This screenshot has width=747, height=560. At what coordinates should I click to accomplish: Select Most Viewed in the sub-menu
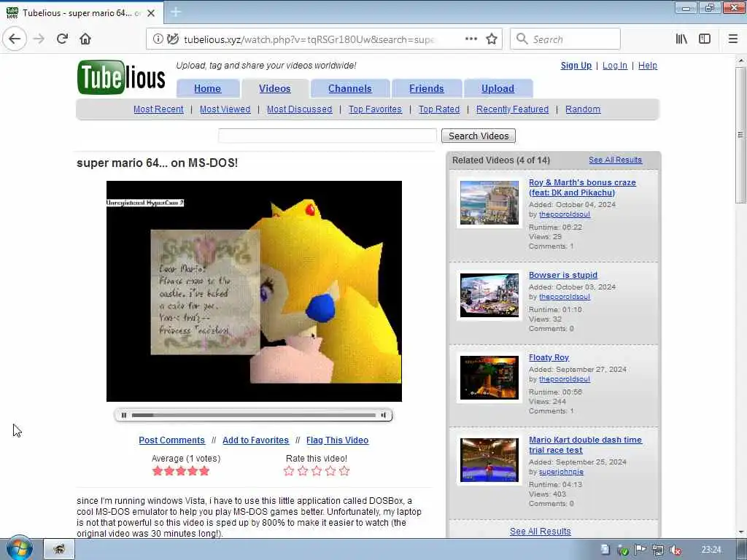pos(225,109)
